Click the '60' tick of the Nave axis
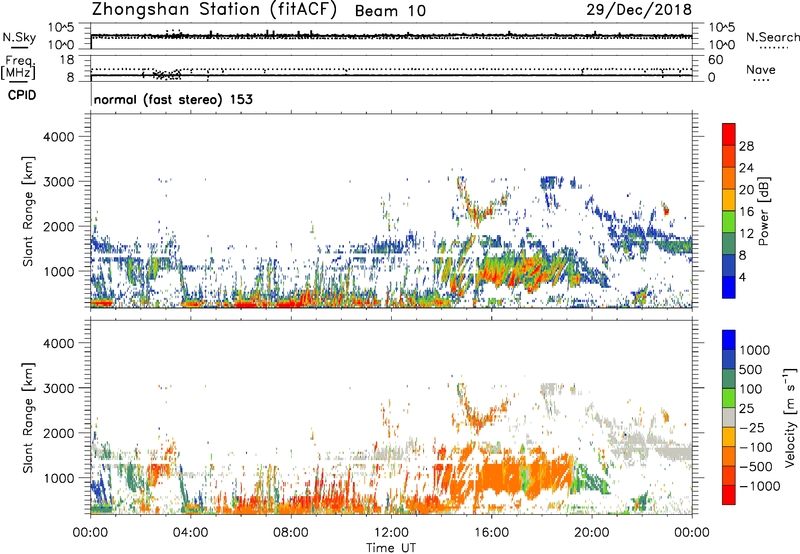Screen dimensions: 800x554 click(715, 60)
